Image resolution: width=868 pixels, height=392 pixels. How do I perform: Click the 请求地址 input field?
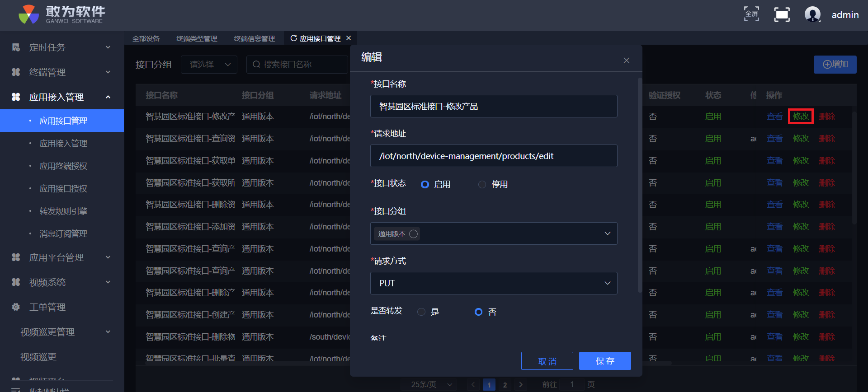pyautogui.click(x=494, y=156)
